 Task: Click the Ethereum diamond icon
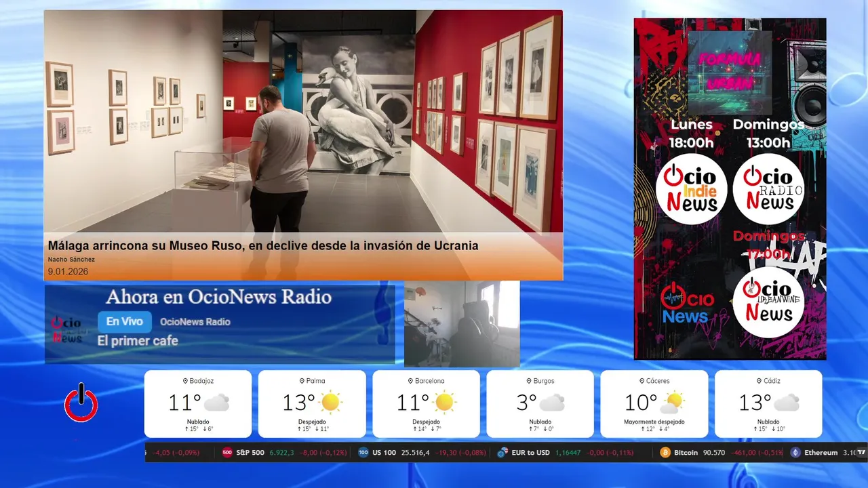pos(795,452)
